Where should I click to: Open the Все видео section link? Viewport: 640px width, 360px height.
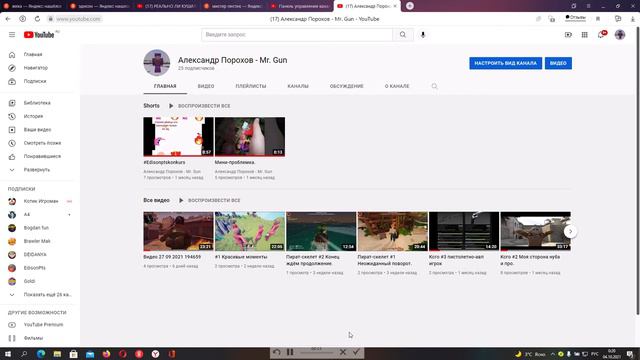pyautogui.click(x=156, y=200)
